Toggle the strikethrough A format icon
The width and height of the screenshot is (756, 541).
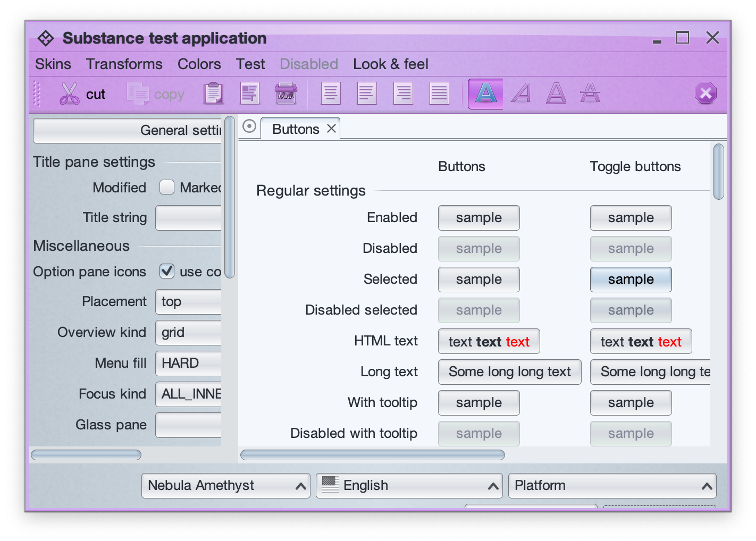(x=590, y=94)
